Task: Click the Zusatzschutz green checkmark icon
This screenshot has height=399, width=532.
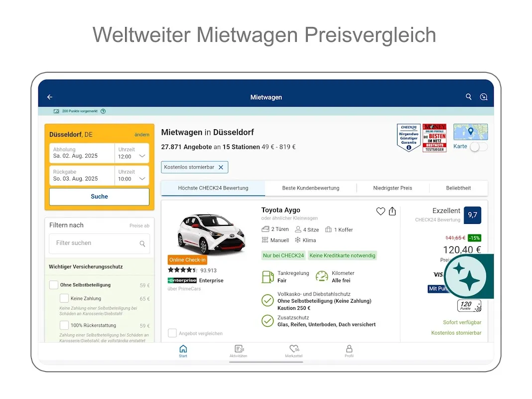Action: coord(267,321)
